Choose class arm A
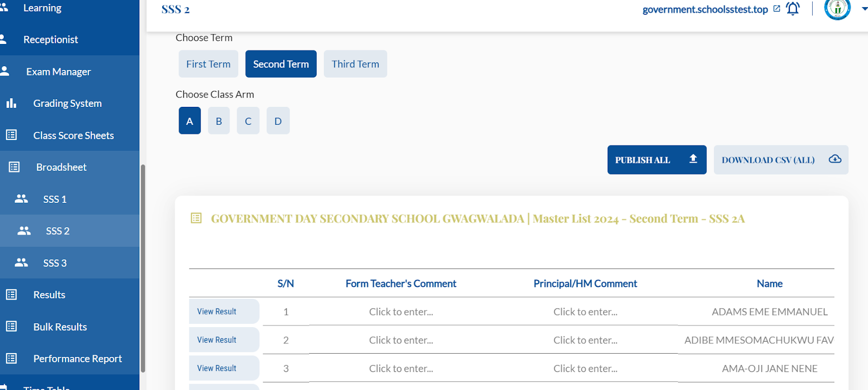Image resolution: width=868 pixels, height=390 pixels. click(190, 120)
